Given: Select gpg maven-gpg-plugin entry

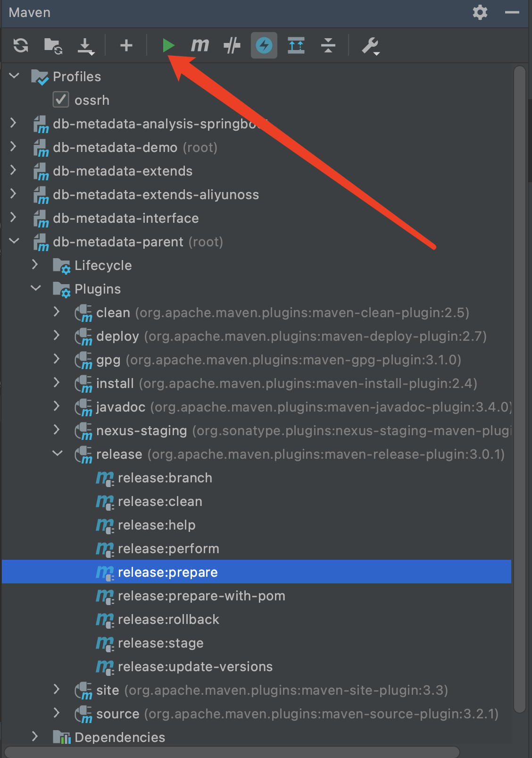Looking at the screenshot, I should coord(279,360).
